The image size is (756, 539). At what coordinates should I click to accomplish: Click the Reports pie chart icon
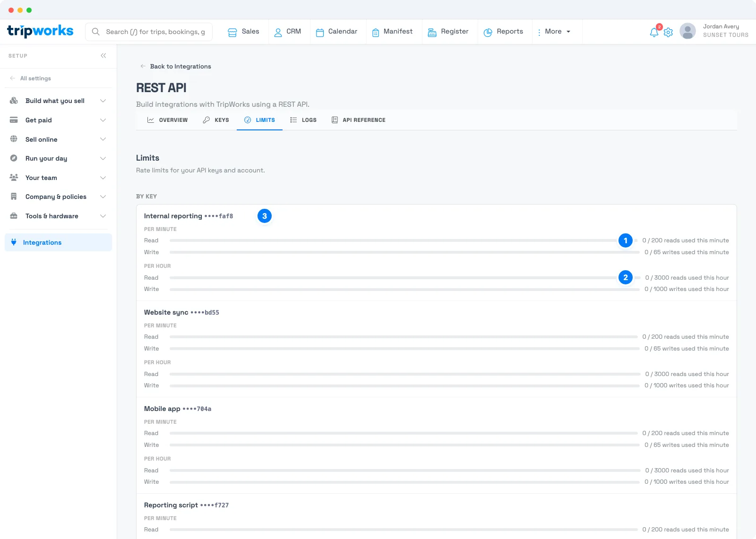coord(488,32)
